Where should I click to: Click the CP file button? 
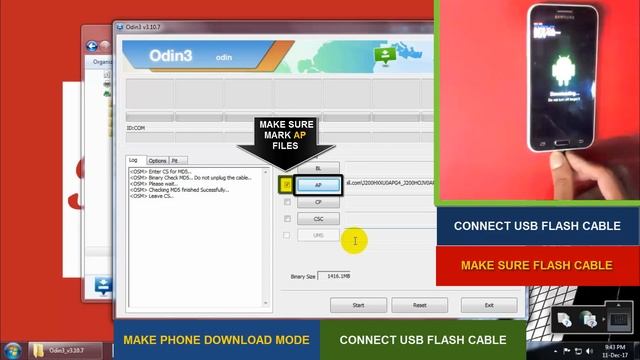(x=318, y=202)
